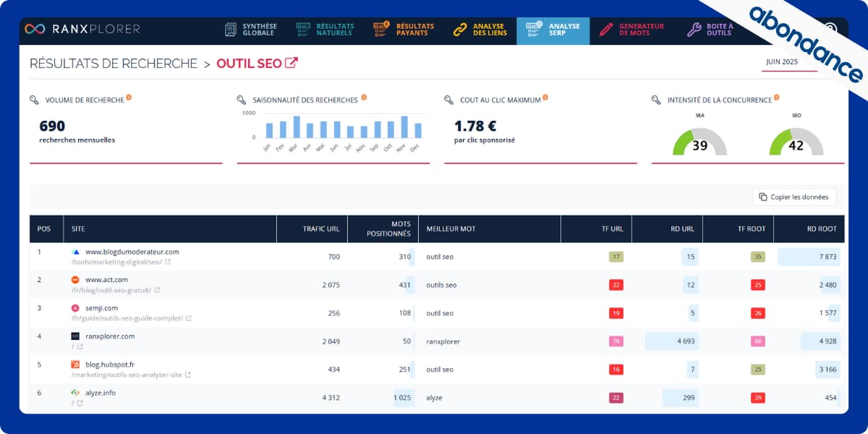Click the SEO gauge showing 42
The height and width of the screenshot is (434, 868).
pyautogui.click(x=796, y=141)
